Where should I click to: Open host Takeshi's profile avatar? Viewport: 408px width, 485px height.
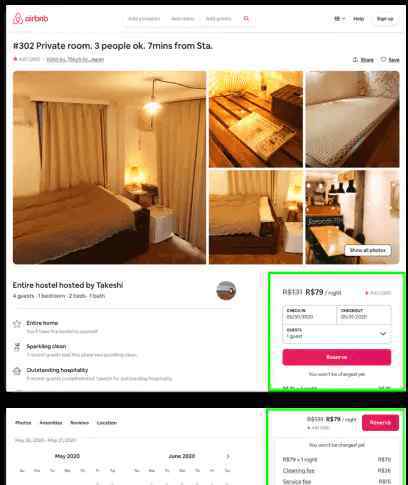point(226,290)
